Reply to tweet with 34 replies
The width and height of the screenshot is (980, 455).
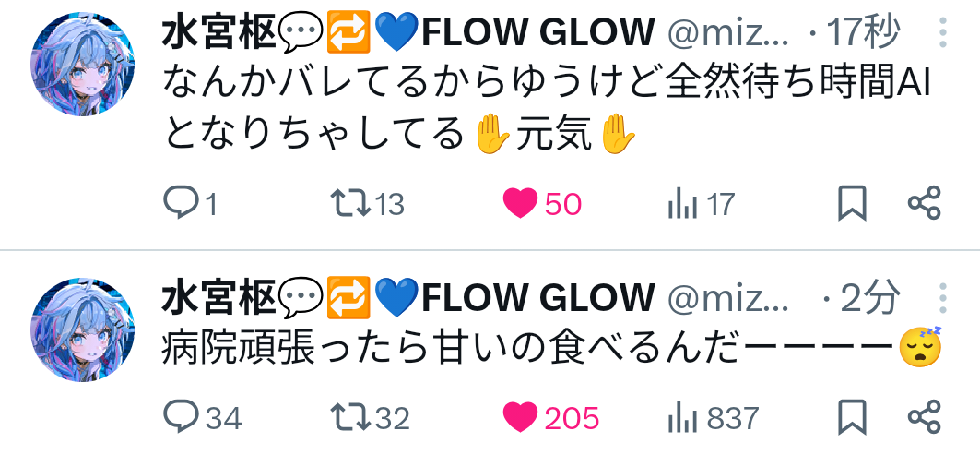(203, 417)
